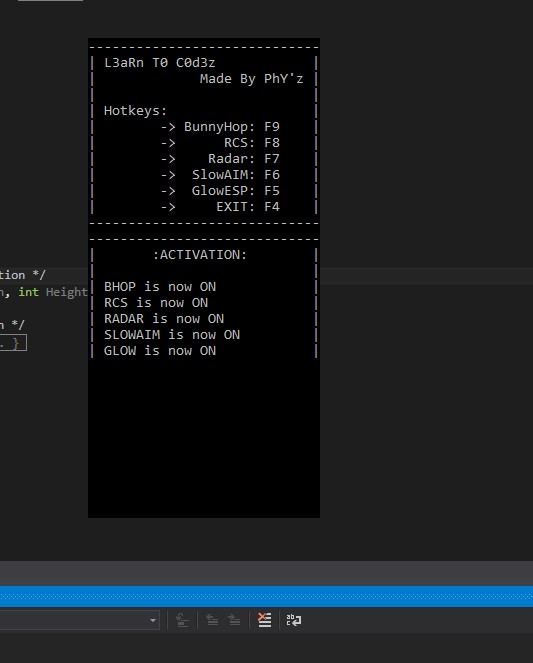The height and width of the screenshot is (663, 533).
Task: Go to the next output message
Action: pos(234,620)
